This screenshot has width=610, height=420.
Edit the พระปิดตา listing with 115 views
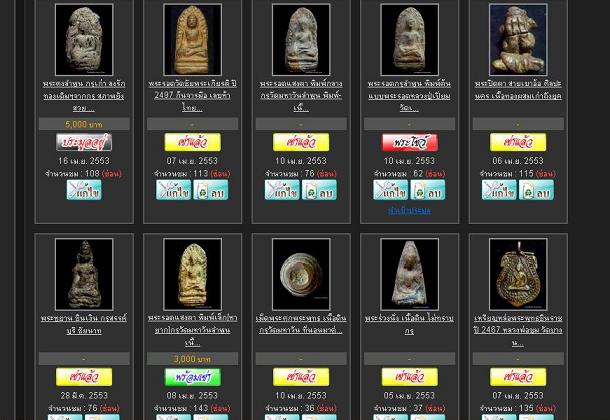(x=499, y=190)
